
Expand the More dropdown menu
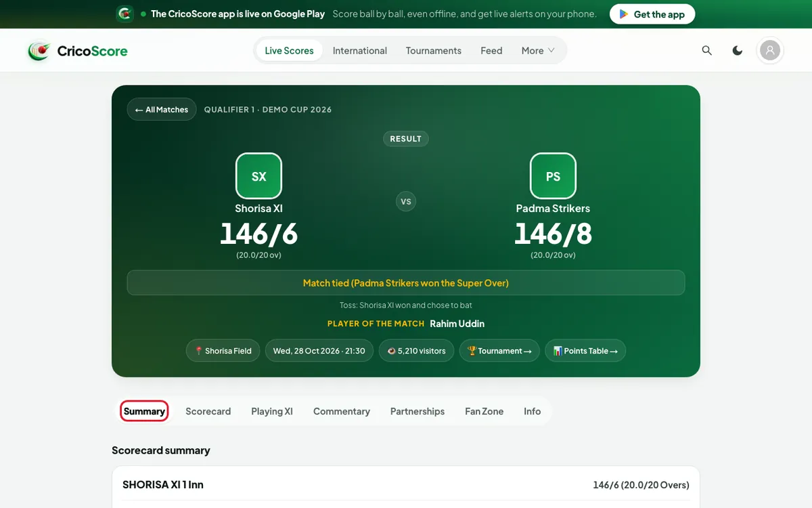(538, 51)
